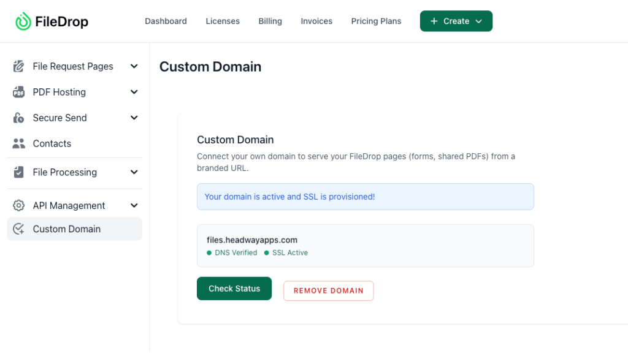The height and width of the screenshot is (364, 628).
Task: Click the green dot next to DNS Verified
Action: pyautogui.click(x=209, y=252)
